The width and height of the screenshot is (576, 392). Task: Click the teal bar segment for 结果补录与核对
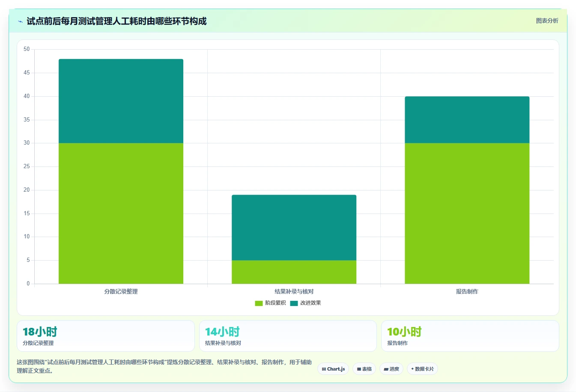[294, 228]
